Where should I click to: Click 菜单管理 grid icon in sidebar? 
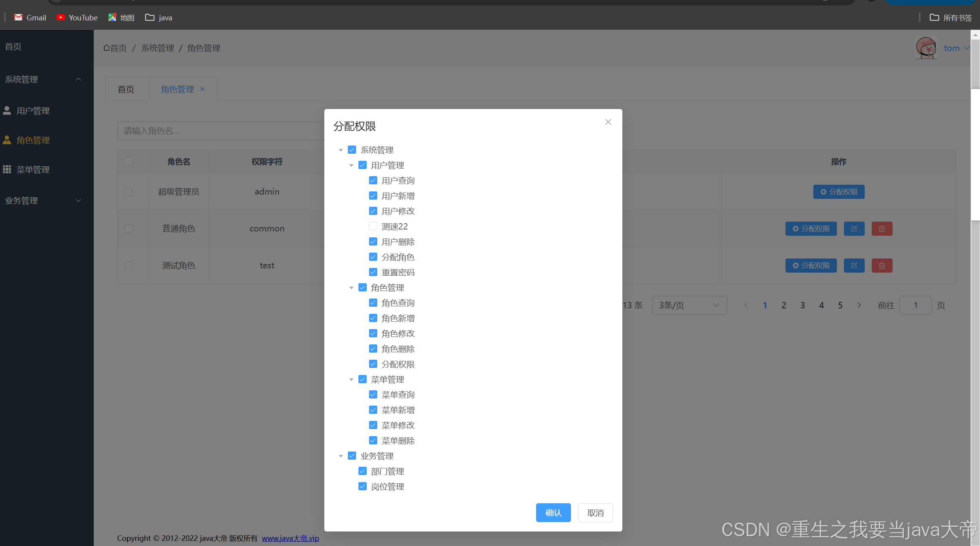coord(7,169)
